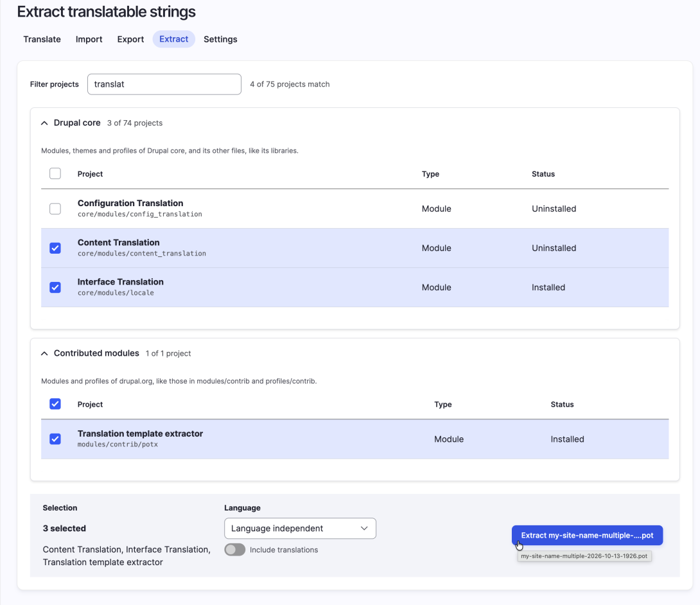This screenshot has height=605, width=700.
Task: Click the Installed status of Translation template extractor
Action: (x=568, y=439)
